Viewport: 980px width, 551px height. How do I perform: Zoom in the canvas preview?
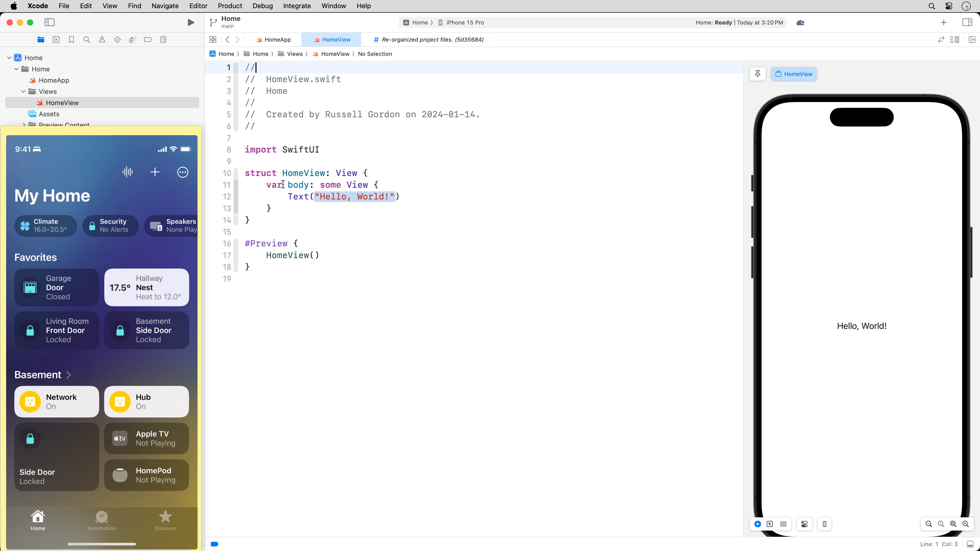[965, 524]
